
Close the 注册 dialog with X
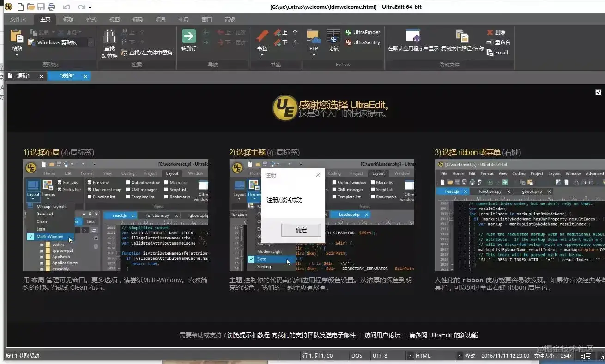[318, 175]
